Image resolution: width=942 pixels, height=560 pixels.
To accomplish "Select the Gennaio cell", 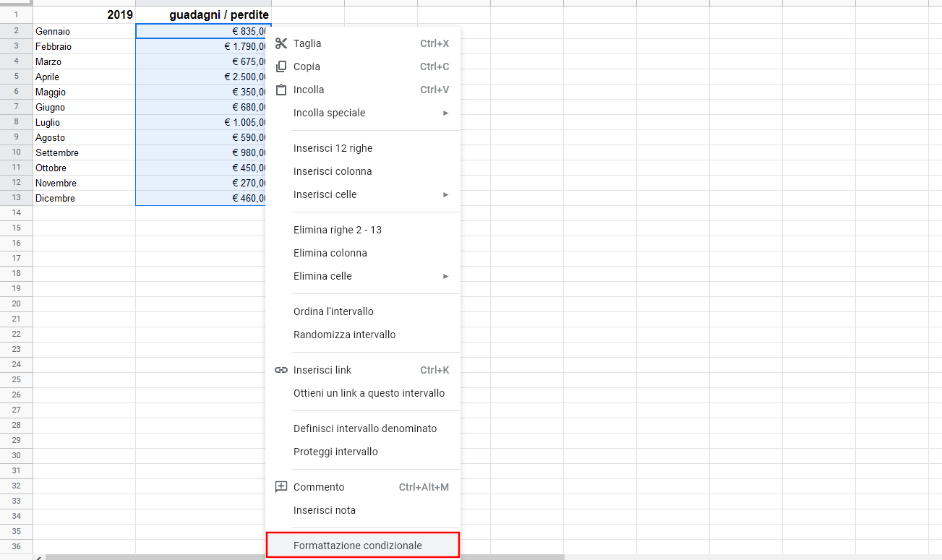I will (x=84, y=31).
